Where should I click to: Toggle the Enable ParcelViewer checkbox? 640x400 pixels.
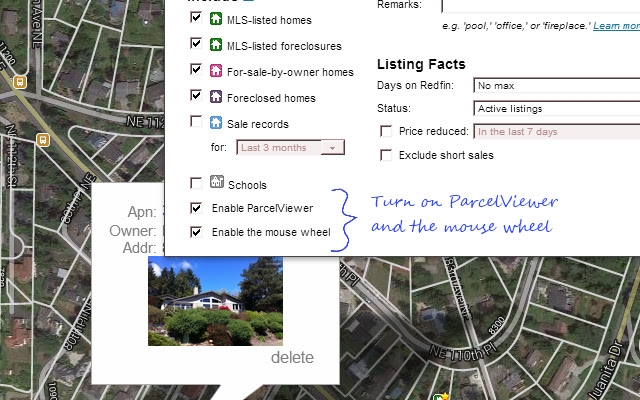click(x=196, y=208)
